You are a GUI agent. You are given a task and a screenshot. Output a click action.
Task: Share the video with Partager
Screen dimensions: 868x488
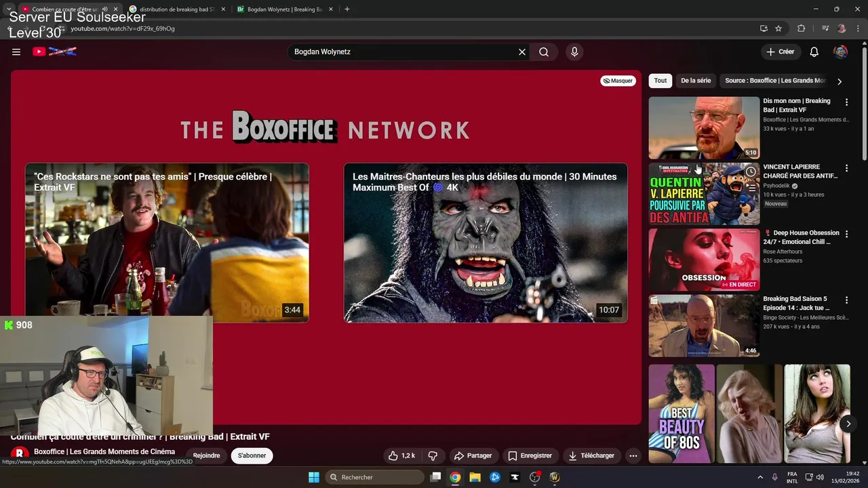point(473,455)
